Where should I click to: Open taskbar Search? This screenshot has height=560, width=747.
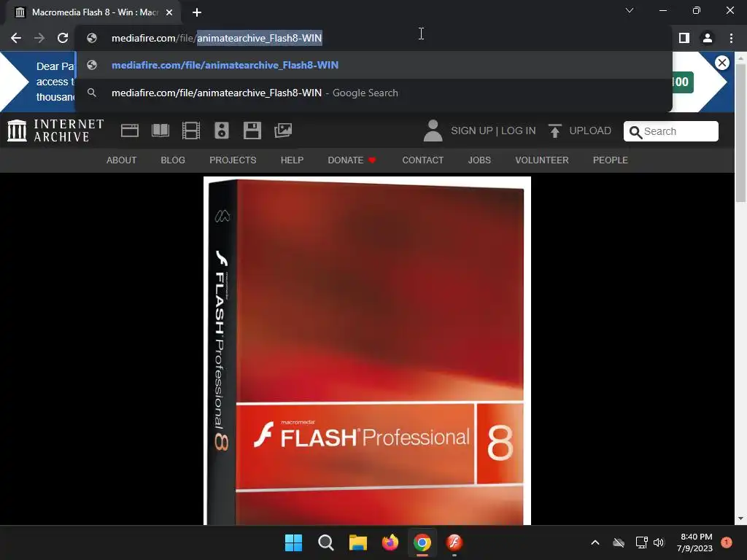326,542
